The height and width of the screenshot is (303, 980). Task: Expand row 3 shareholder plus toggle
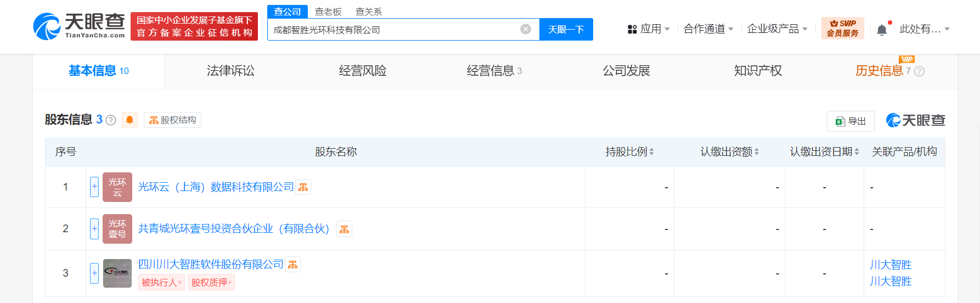94,273
